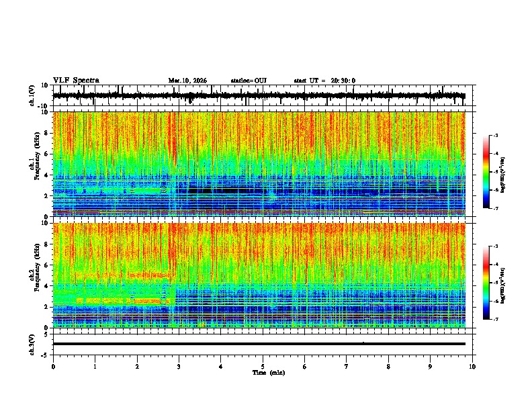This screenshot has width=532, height=411.
Task: Click the time axis tick label "7"
Action: (x=347, y=367)
